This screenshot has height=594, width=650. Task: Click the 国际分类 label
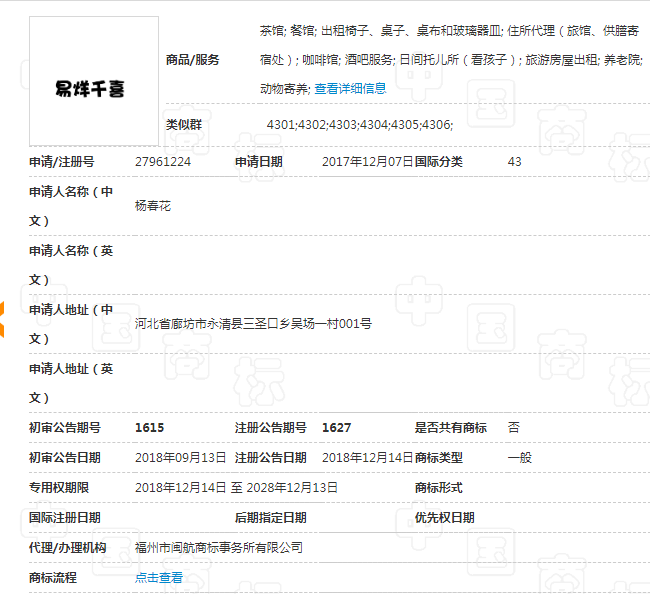439,162
